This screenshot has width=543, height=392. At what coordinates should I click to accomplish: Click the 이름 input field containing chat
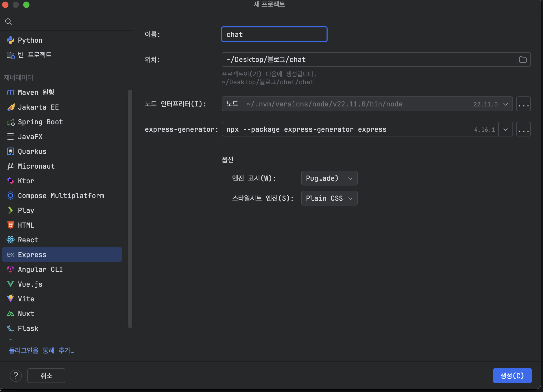(274, 34)
